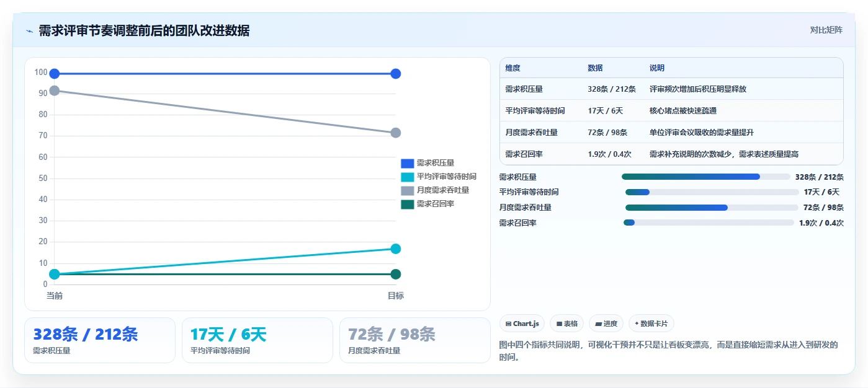Click the summary paragraph starting 图中四个指标

coord(669,351)
